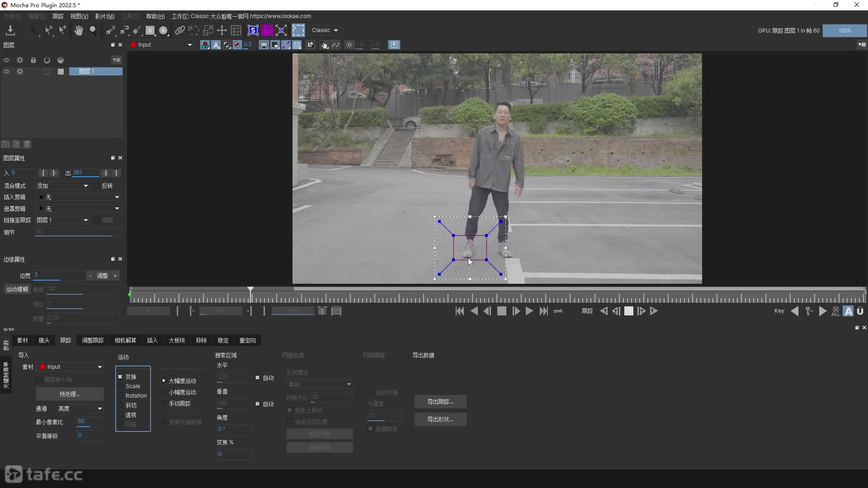
Task: Toggle the 变换 motion checkbox
Action: pos(120,377)
